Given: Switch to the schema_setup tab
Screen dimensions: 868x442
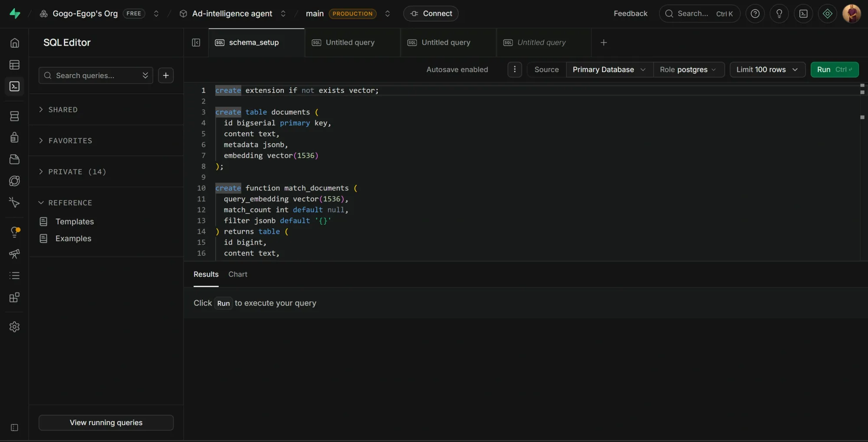Looking at the screenshot, I should coord(256,43).
